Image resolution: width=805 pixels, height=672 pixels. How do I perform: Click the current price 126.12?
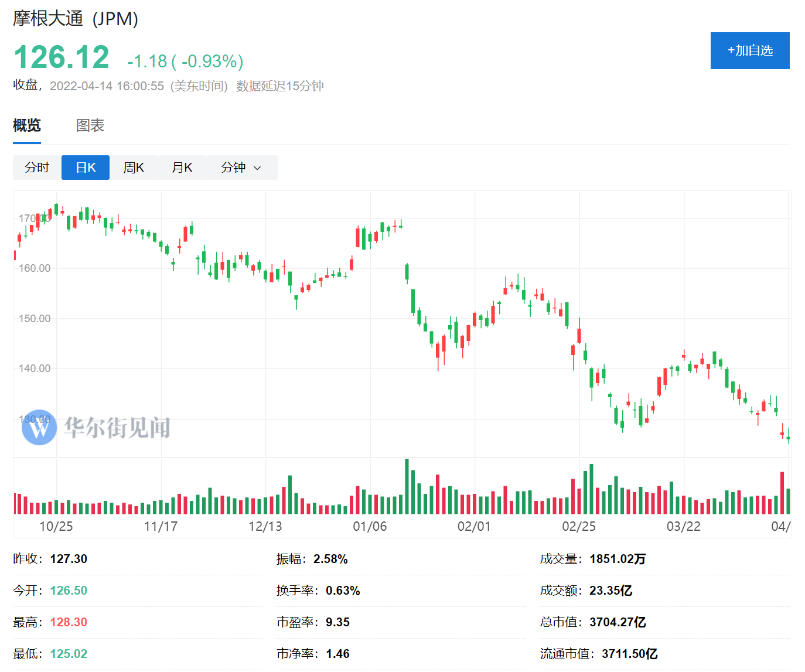point(62,57)
